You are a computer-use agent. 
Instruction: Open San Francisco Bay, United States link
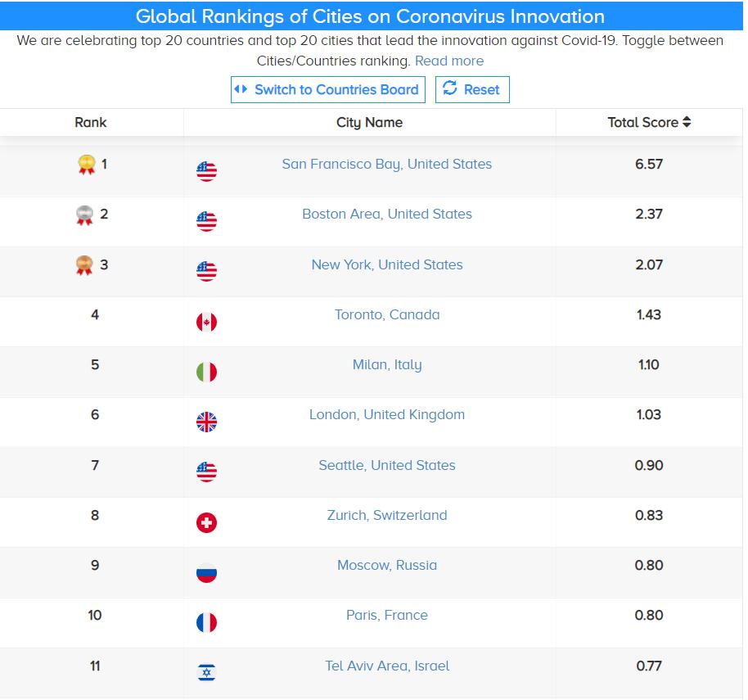[x=387, y=164]
